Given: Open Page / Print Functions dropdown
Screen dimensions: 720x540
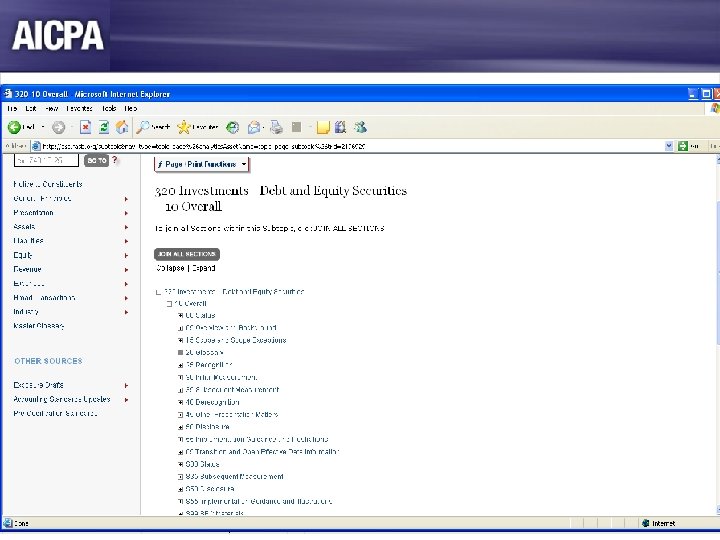Looking at the screenshot, I should coord(202,164).
